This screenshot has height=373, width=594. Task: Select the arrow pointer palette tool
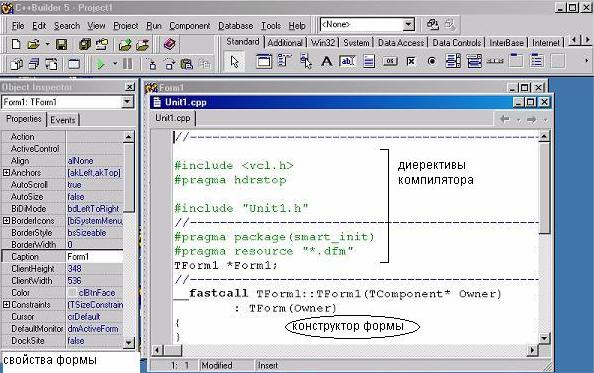pos(234,61)
